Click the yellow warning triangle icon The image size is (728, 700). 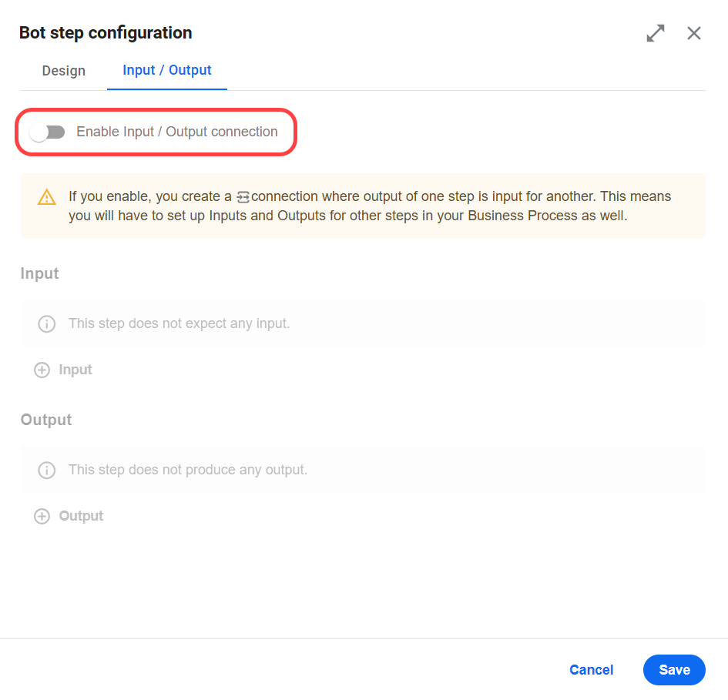pyautogui.click(x=46, y=197)
